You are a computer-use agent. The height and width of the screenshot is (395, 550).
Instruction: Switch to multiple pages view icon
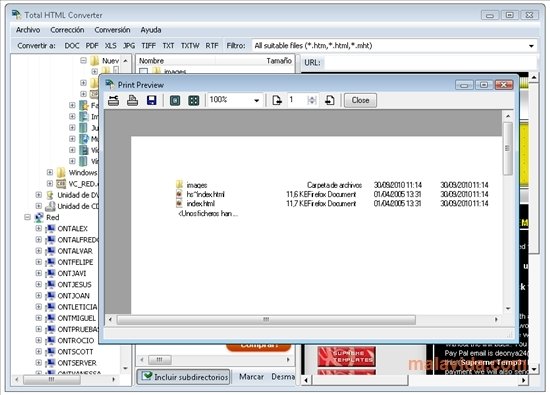coord(194,101)
